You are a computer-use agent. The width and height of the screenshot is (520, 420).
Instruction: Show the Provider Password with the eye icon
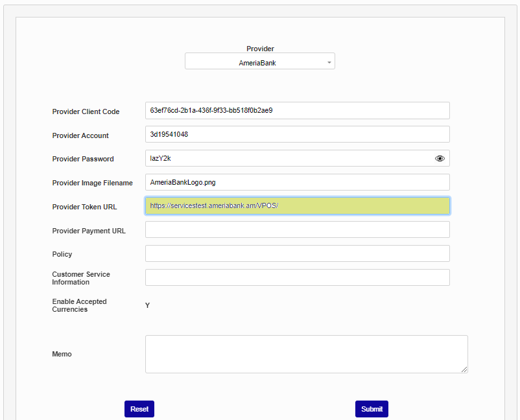(440, 159)
